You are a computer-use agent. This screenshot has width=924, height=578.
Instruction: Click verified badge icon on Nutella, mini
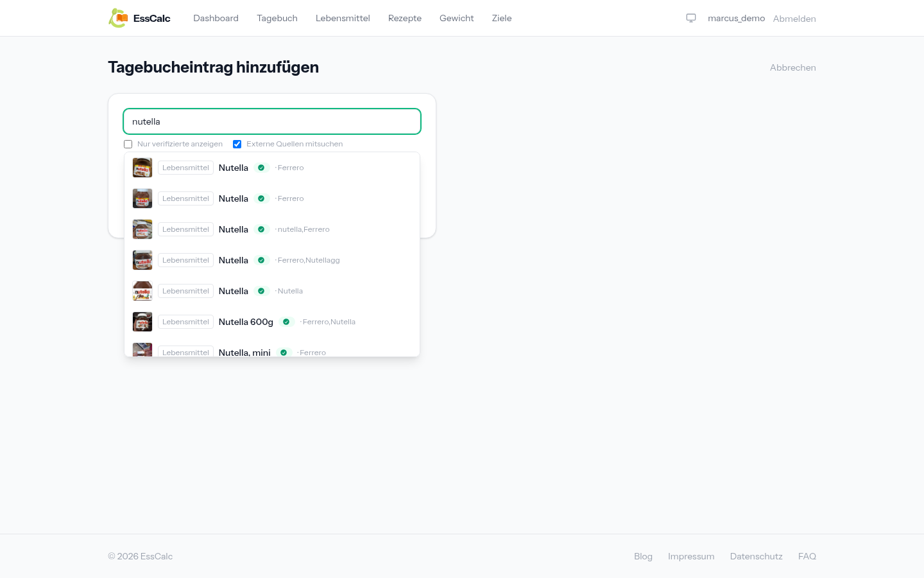point(284,353)
